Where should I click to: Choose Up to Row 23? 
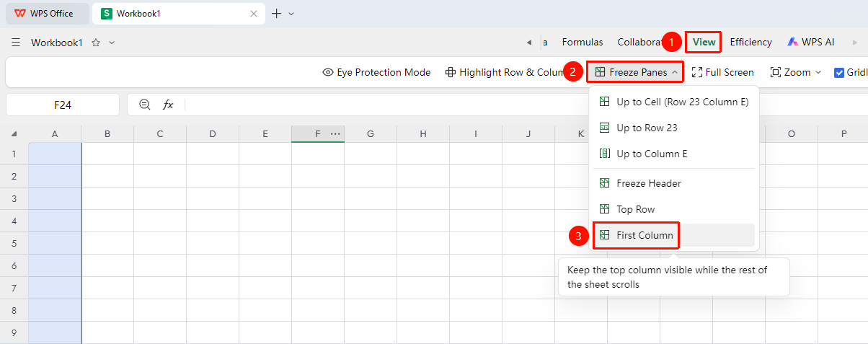tap(674, 128)
